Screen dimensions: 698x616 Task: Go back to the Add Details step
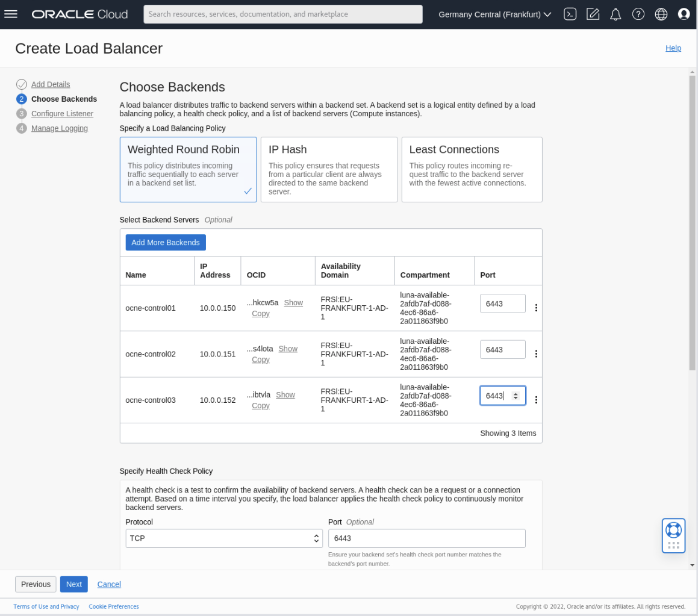tap(51, 84)
